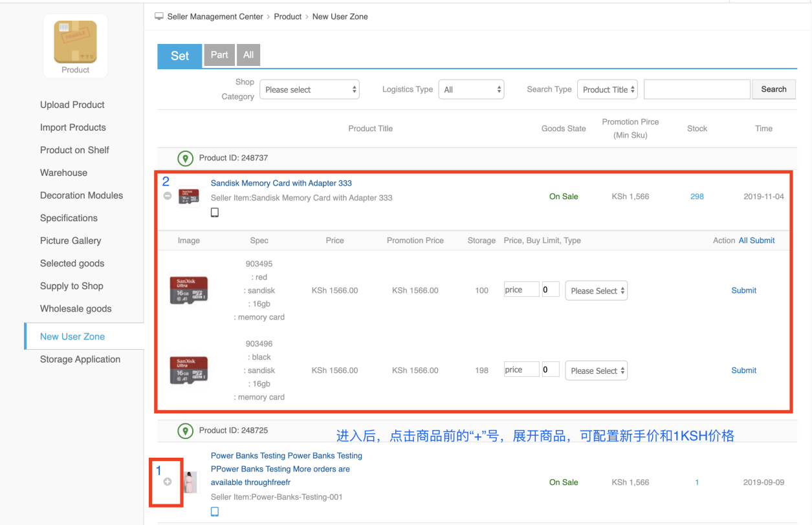
Task: Click the Power Banks product thumbnail
Action: [190, 482]
